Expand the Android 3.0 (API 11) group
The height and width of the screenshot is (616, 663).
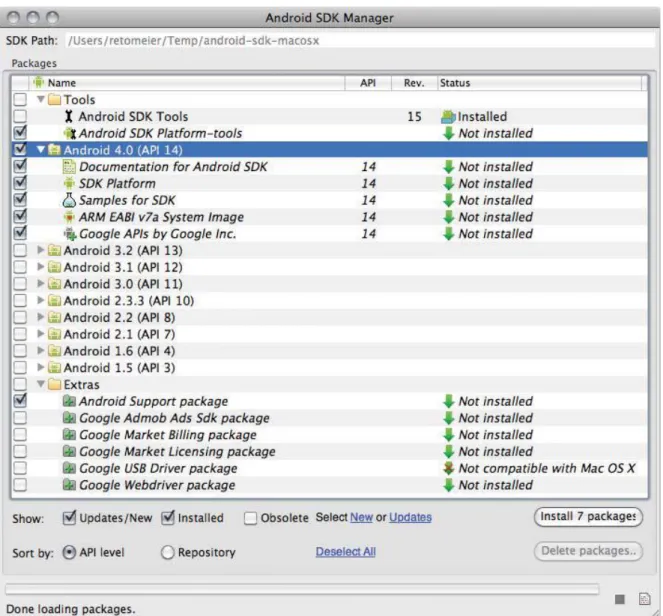[x=41, y=284]
